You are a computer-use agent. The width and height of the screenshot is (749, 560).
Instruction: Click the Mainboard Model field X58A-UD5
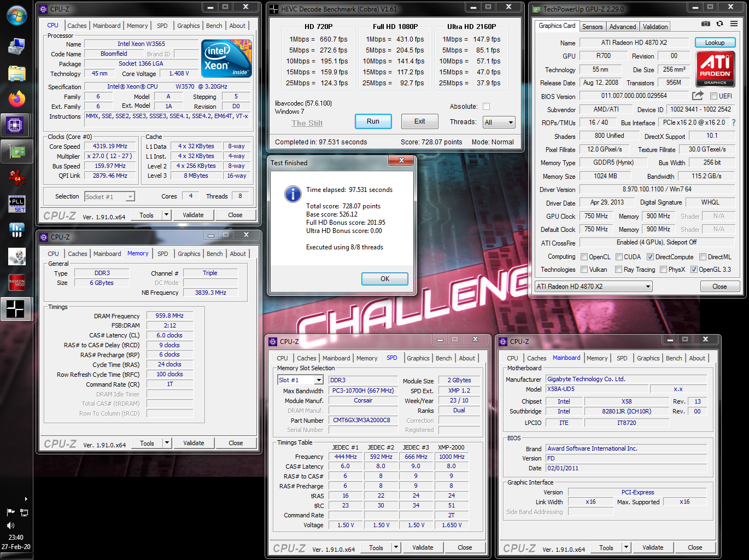coord(596,389)
